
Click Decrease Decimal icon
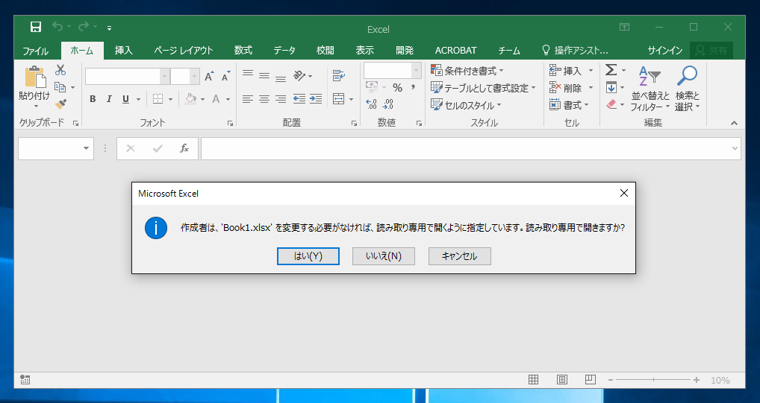click(388, 104)
